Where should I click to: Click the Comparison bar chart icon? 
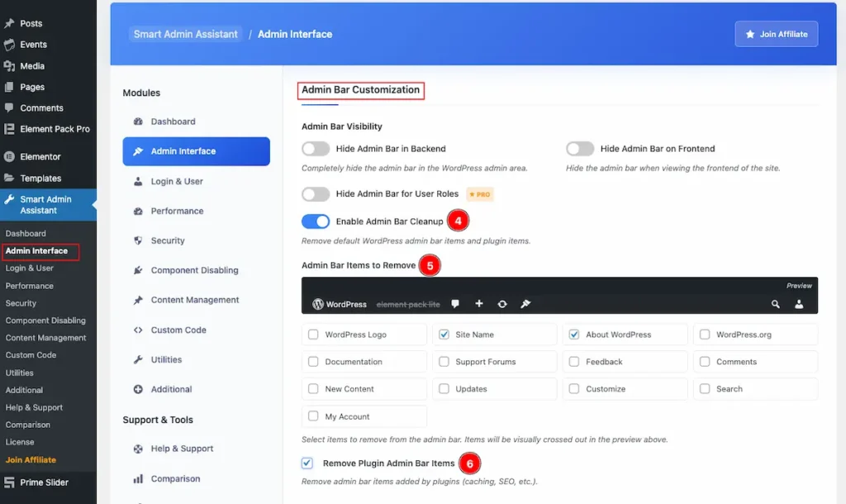pos(138,478)
